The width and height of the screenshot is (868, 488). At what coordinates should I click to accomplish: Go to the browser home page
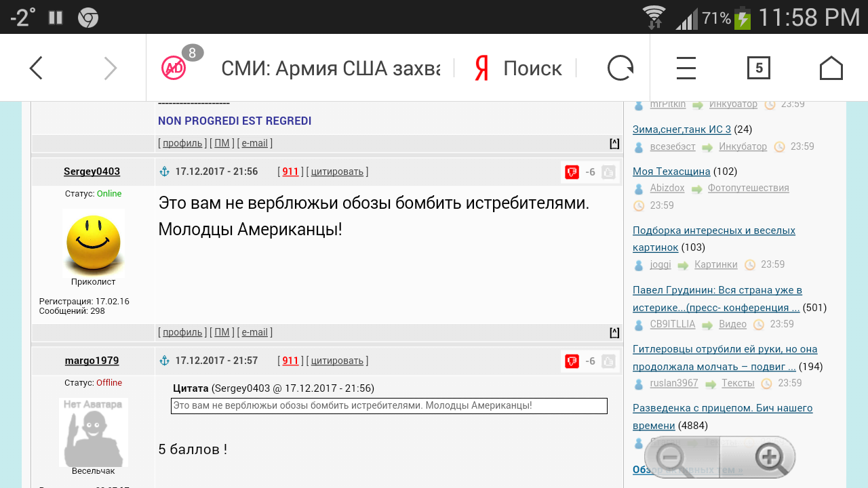(831, 68)
